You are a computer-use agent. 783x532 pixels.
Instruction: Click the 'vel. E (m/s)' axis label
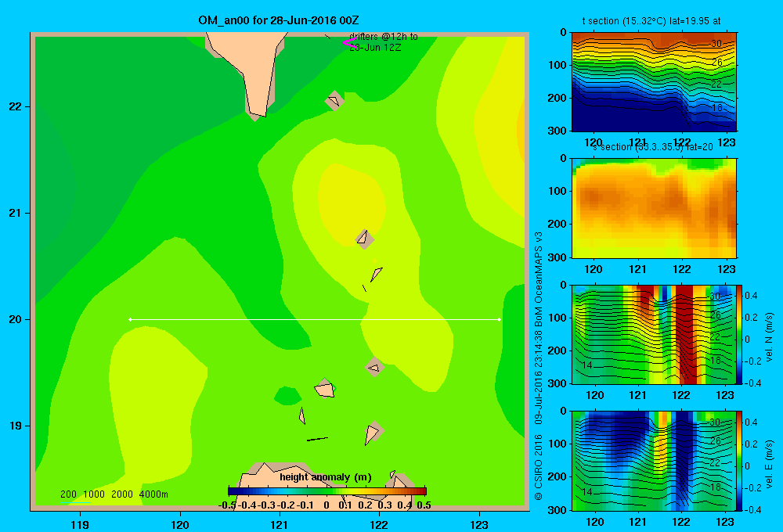(x=769, y=464)
